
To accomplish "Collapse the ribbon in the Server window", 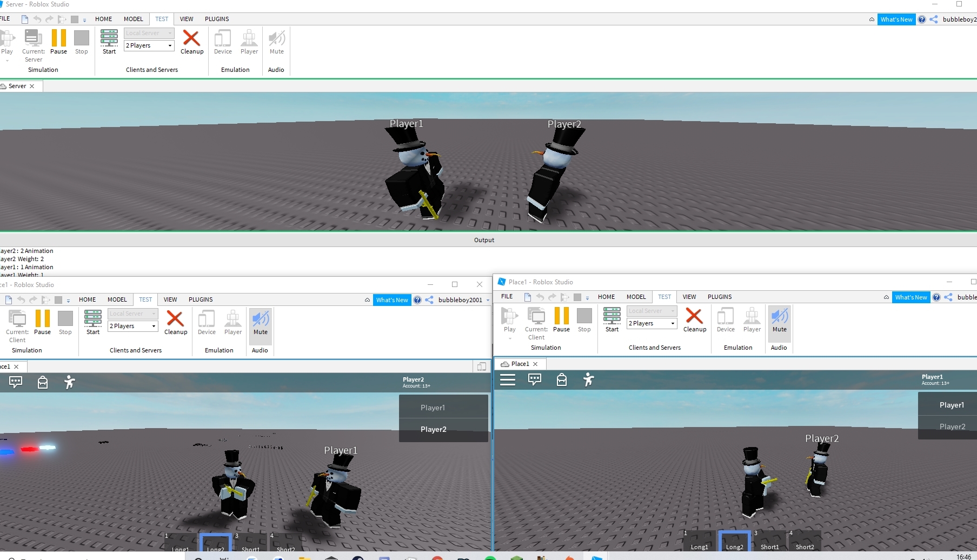I will pyautogui.click(x=872, y=19).
